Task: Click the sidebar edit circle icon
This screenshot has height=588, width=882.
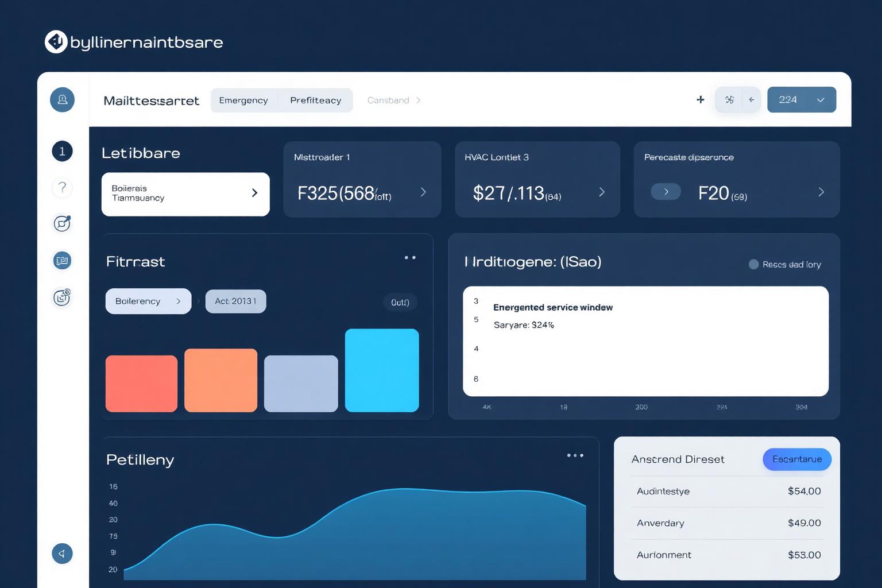Action: (62, 223)
